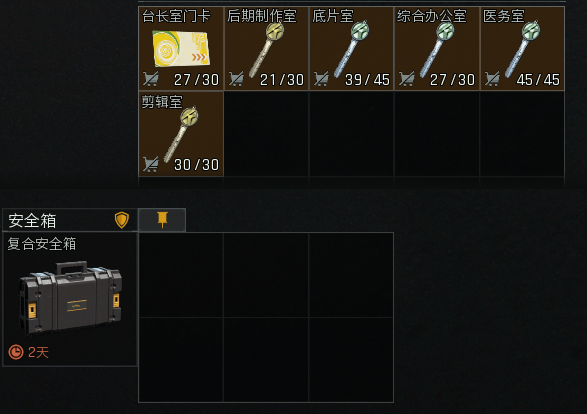Select the 剪辑室 key item
This screenshot has height=414, width=587.
tap(181, 134)
